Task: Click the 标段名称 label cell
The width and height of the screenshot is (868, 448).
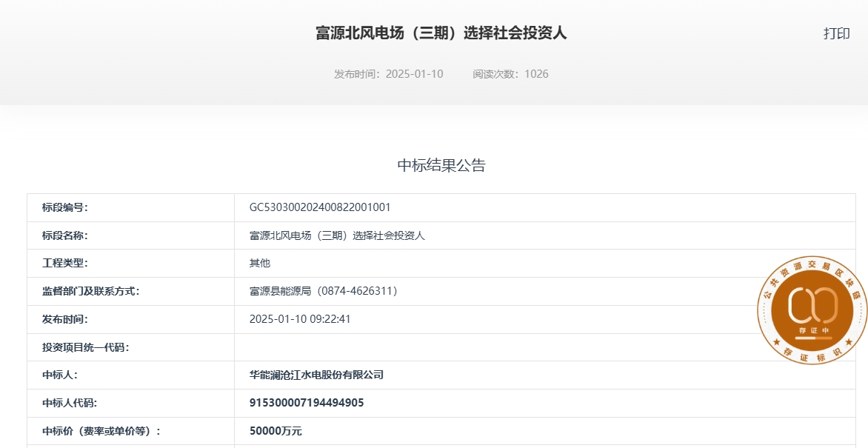Action: coord(130,235)
